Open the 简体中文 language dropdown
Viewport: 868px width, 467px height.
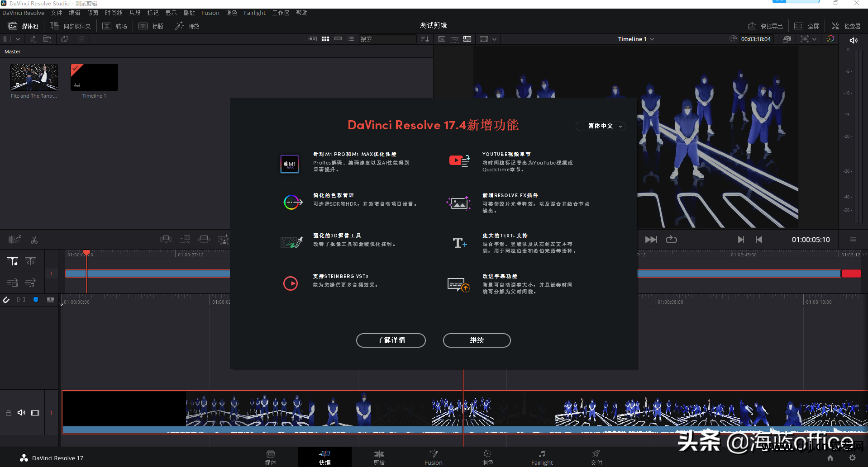click(x=601, y=126)
